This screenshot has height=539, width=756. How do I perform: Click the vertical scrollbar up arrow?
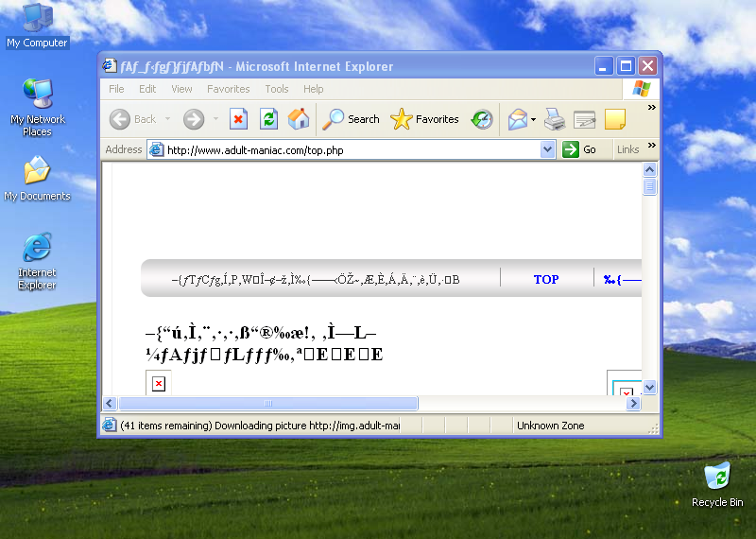649,170
